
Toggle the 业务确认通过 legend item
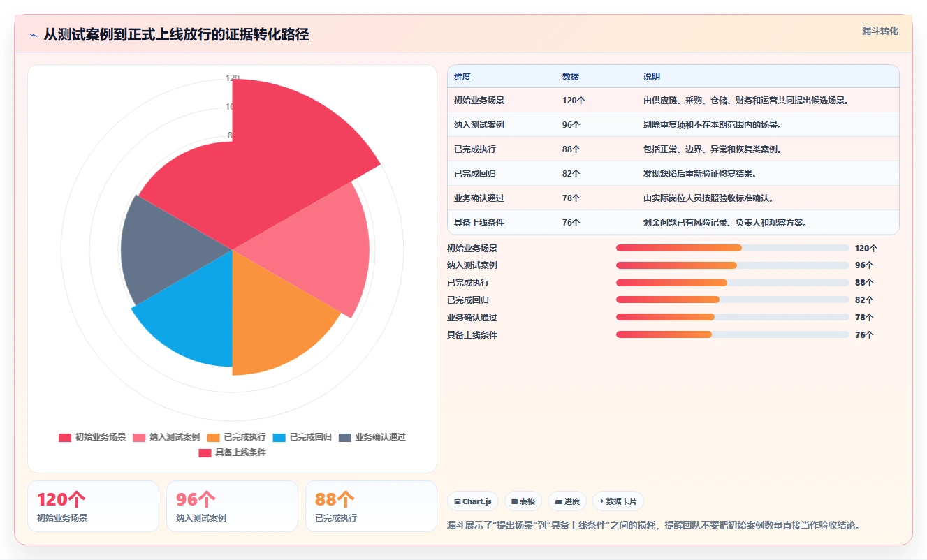click(372, 437)
